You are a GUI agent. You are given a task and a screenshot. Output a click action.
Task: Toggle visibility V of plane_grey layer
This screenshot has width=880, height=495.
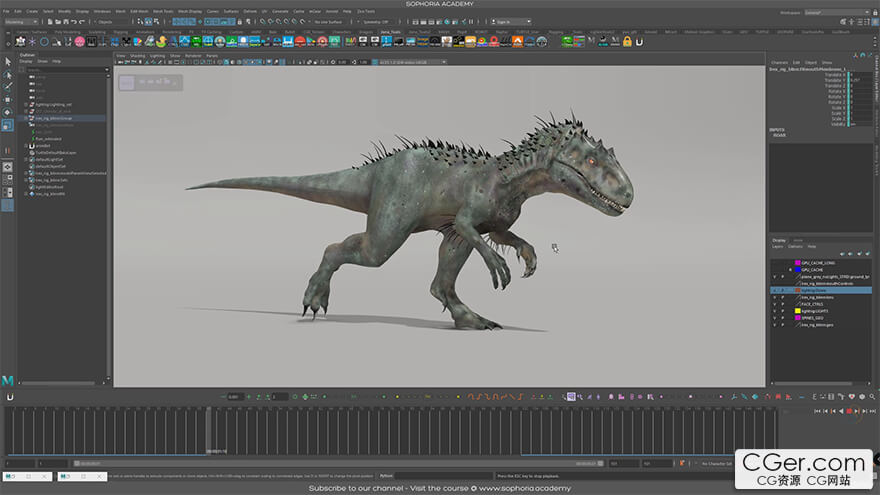coord(774,277)
